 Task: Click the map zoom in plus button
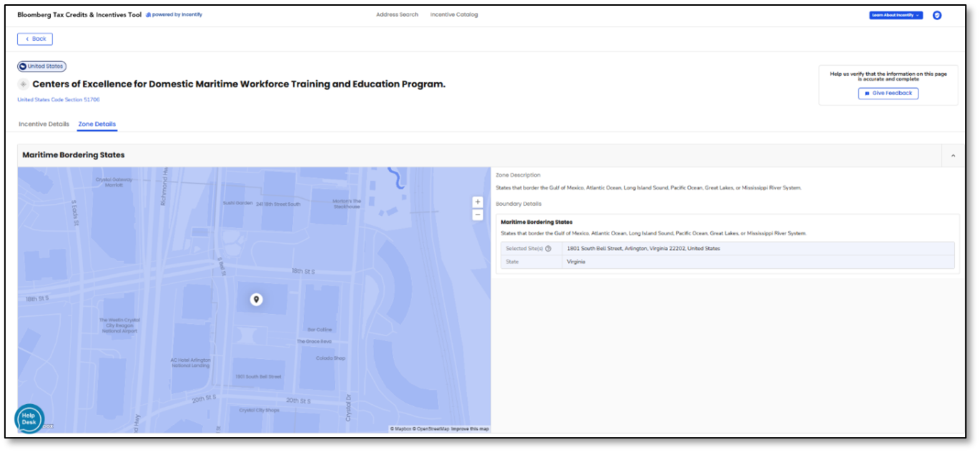pos(478,202)
